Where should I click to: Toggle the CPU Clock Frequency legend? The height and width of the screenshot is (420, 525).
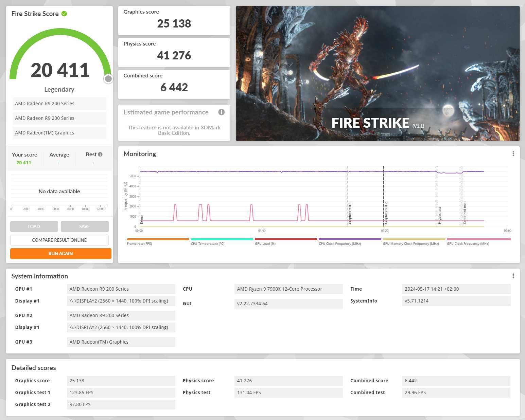click(x=350, y=242)
